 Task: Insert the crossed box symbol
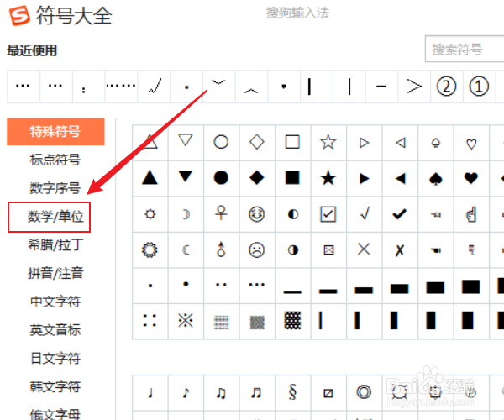click(328, 249)
